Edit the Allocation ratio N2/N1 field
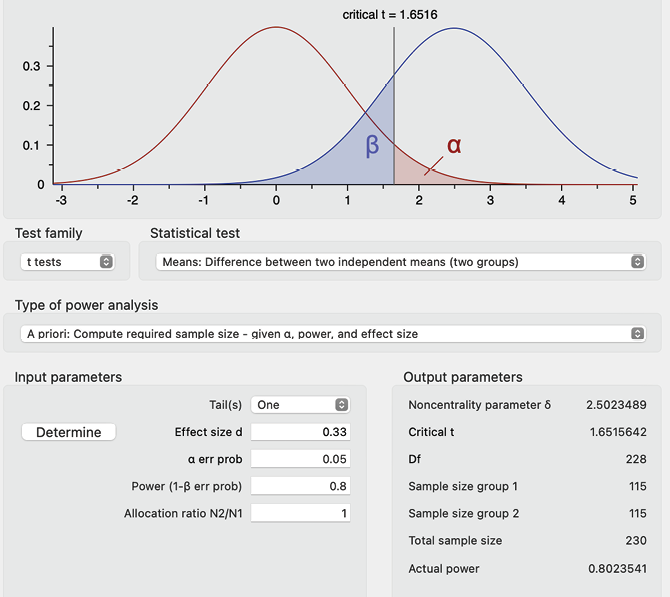670x597 pixels. 299,513
